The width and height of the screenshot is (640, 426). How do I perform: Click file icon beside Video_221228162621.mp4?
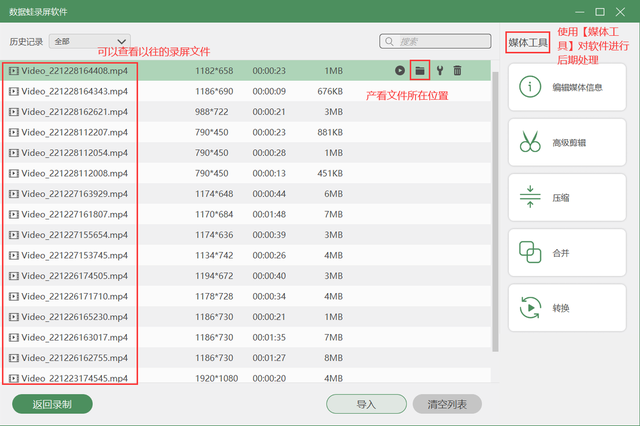point(14,112)
